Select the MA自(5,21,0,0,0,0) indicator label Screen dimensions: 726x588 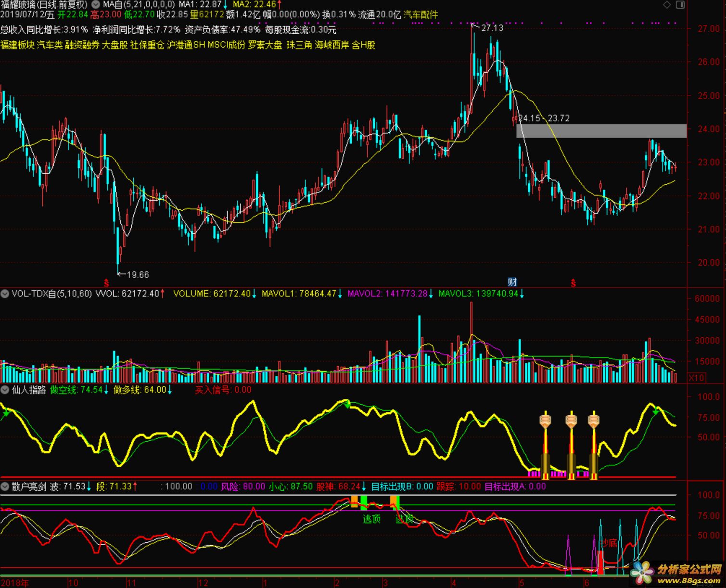click(x=139, y=5)
